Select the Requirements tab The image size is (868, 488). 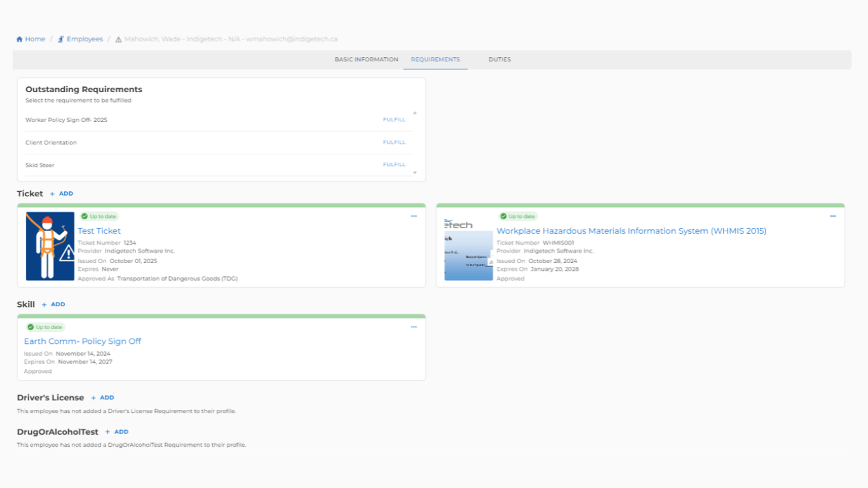(x=435, y=60)
